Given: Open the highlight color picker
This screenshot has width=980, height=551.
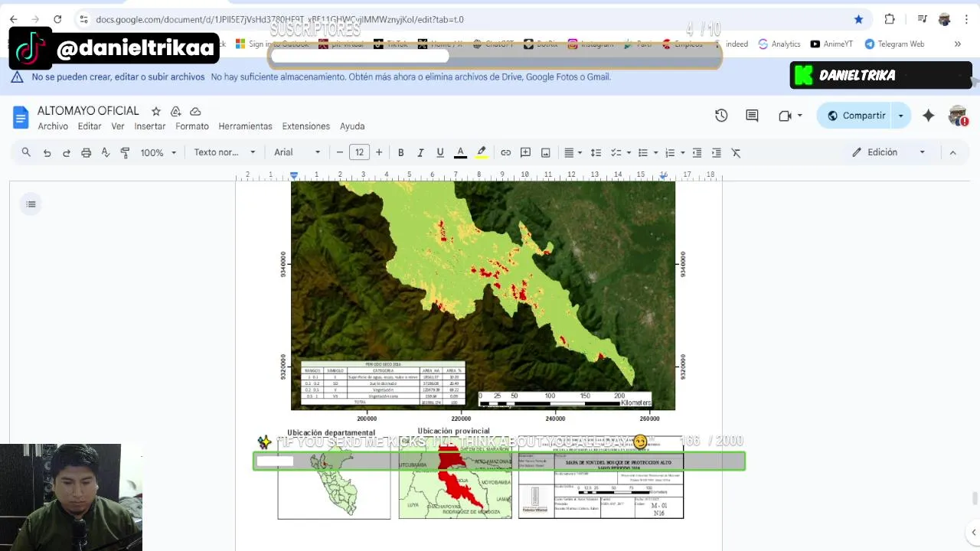Looking at the screenshot, I should coord(481,152).
